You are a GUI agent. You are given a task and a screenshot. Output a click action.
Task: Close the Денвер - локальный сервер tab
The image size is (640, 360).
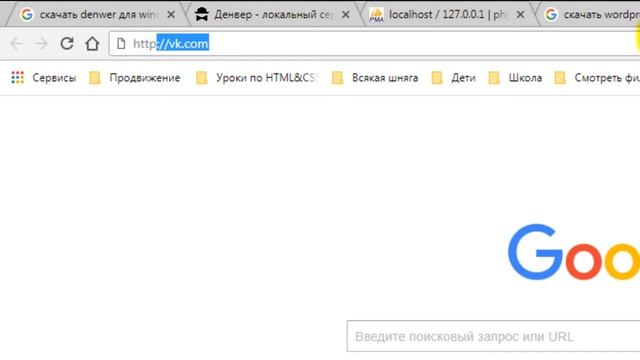(346, 15)
